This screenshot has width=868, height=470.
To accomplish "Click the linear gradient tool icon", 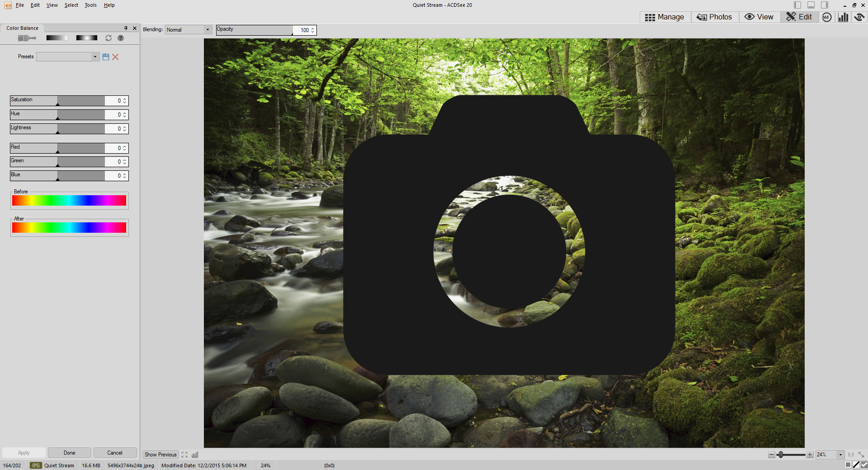I will pyautogui.click(x=57, y=38).
